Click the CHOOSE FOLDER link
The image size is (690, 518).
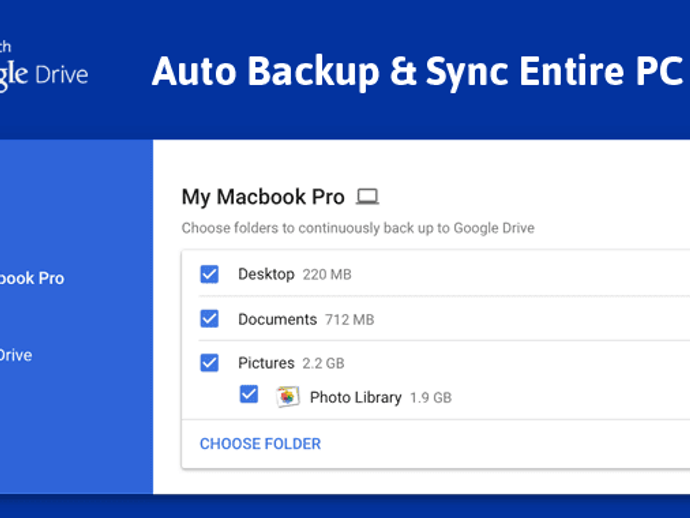(260, 443)
